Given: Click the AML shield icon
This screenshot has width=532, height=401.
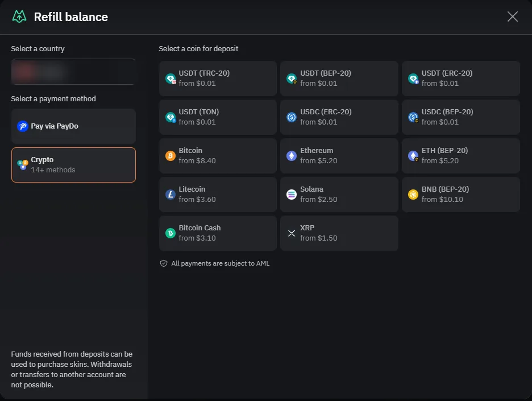Looking at the screenshot, I should coord(164,263).
